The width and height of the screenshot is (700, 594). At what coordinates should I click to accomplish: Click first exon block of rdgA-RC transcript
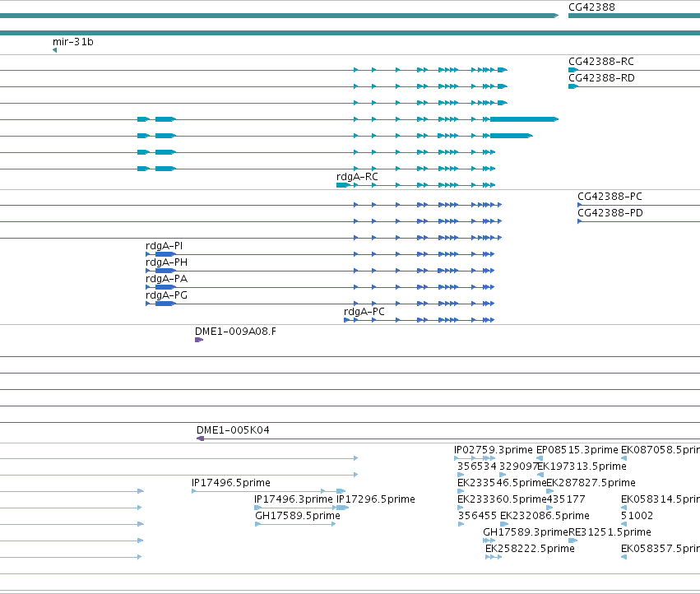[343, 185]
